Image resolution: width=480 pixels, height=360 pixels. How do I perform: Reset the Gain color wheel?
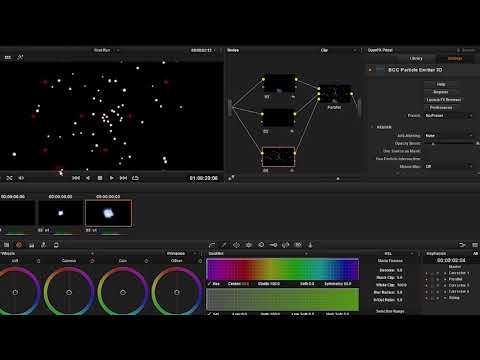[146, 261]
